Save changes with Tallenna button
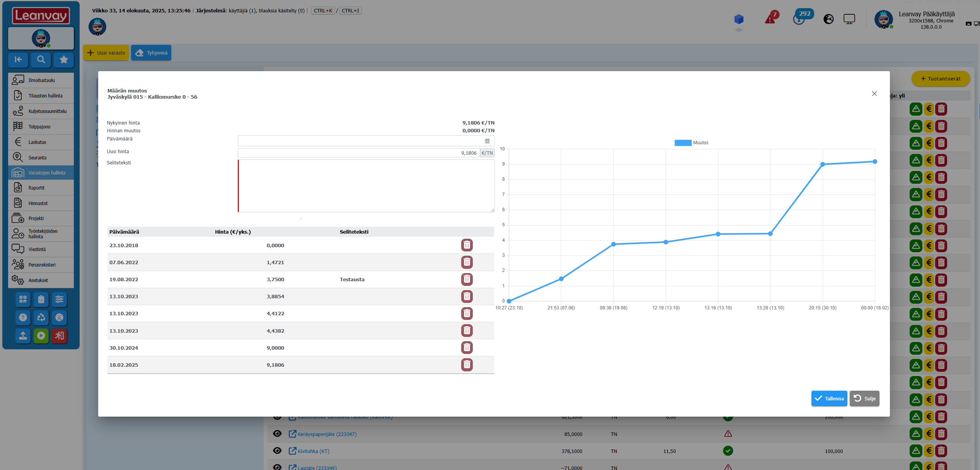Screen dimensions: 980x470 pyautogui.click(x=829, y=398)
